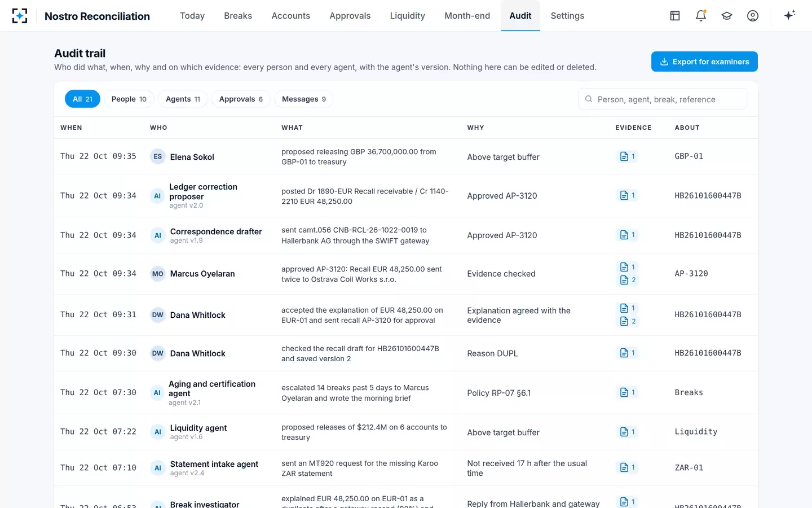812x508 pixels.
Task: View evidence for checked recall draft row
Action: [x=628, y=353]
